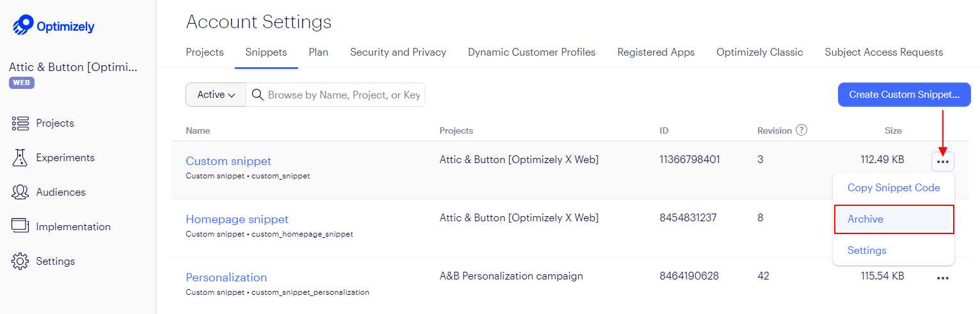Click the Optimizely rocket logo

click(23, 26)
